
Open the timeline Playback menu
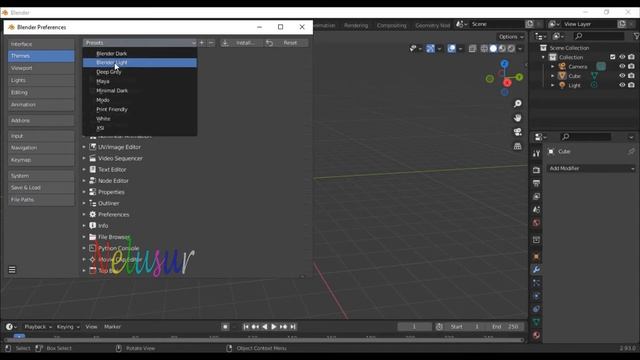[x=38, y=327]
